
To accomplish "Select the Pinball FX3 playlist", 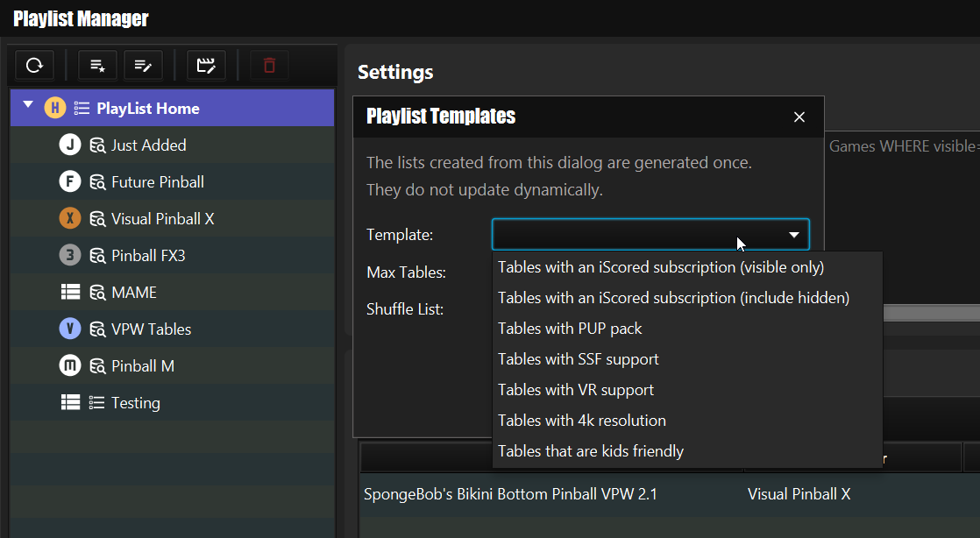I will [148, 256].
